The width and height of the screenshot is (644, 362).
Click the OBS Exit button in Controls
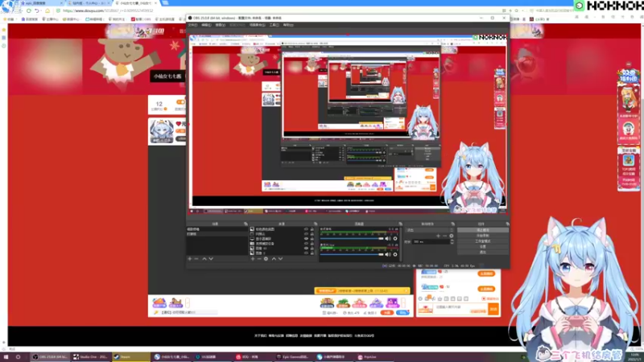482,252
